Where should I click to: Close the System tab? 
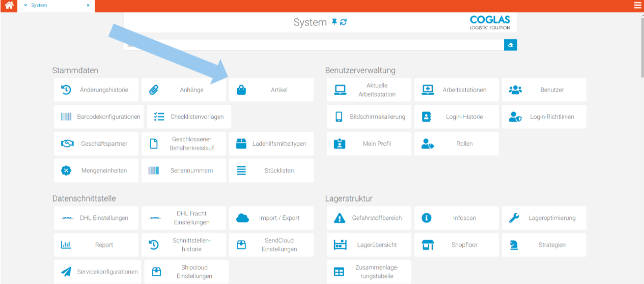[88, 6]
